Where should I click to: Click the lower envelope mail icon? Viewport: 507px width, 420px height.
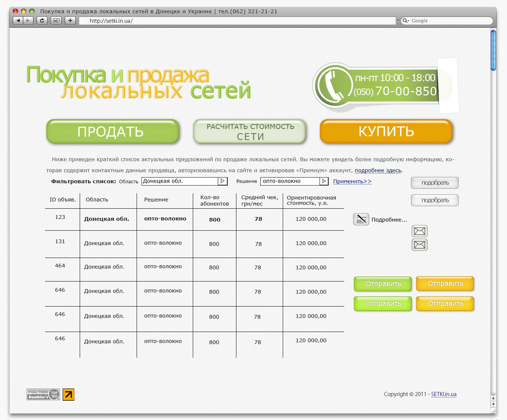coord(419,245)
